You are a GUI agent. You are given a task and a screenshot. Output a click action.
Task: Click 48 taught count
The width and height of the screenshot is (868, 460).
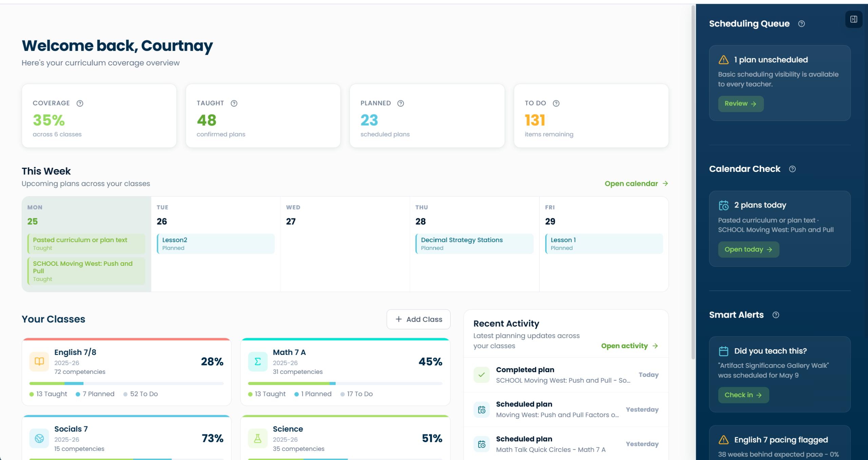(x=206, y=120)
